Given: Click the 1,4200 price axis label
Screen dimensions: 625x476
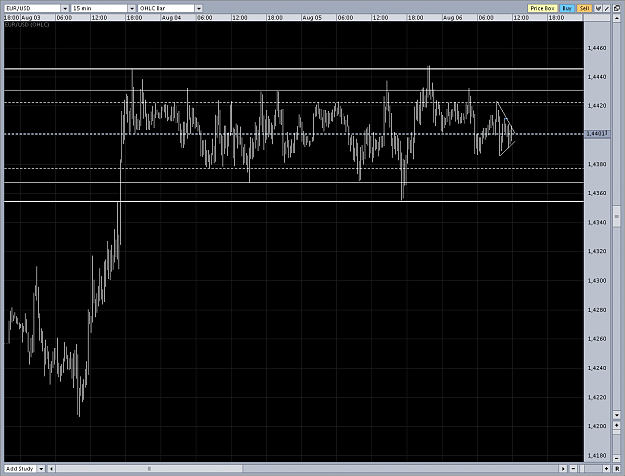Looking at the screenshot, I should click(x=597, y=426).
